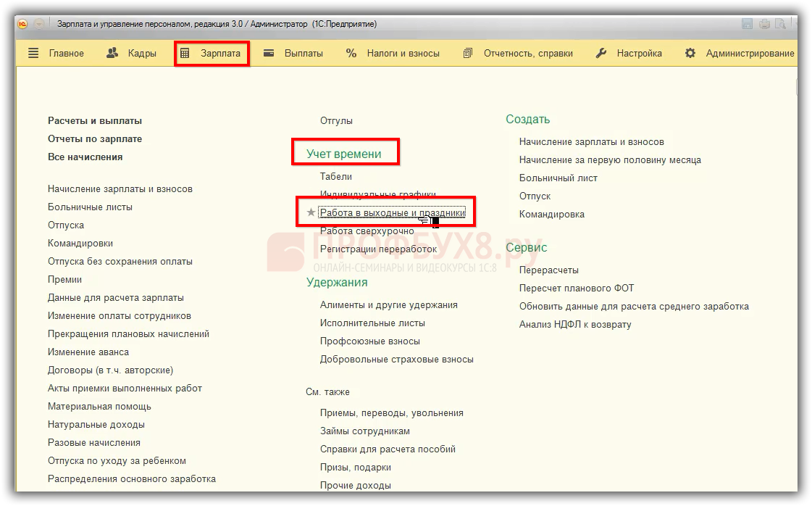Open Больничные листы from the left list
Viewport: 812px width, 506px height.
[x=90, y=207]
